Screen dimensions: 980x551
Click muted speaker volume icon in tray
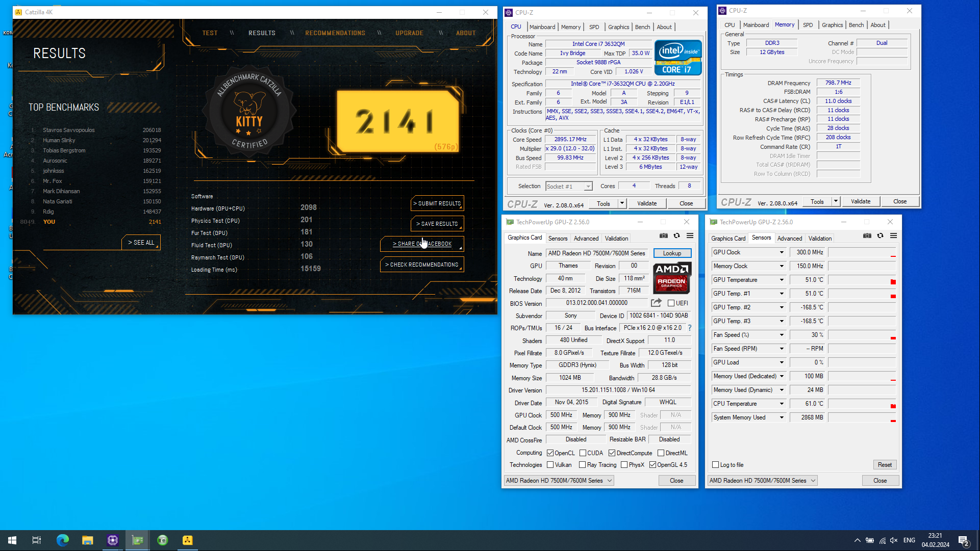coord(894,540)
